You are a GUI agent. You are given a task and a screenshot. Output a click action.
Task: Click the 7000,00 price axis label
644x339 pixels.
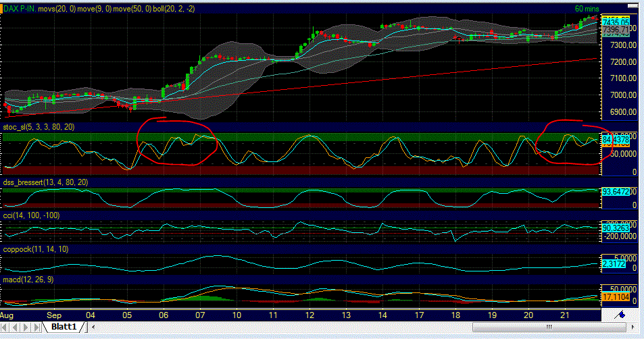(x=624, y=95)
